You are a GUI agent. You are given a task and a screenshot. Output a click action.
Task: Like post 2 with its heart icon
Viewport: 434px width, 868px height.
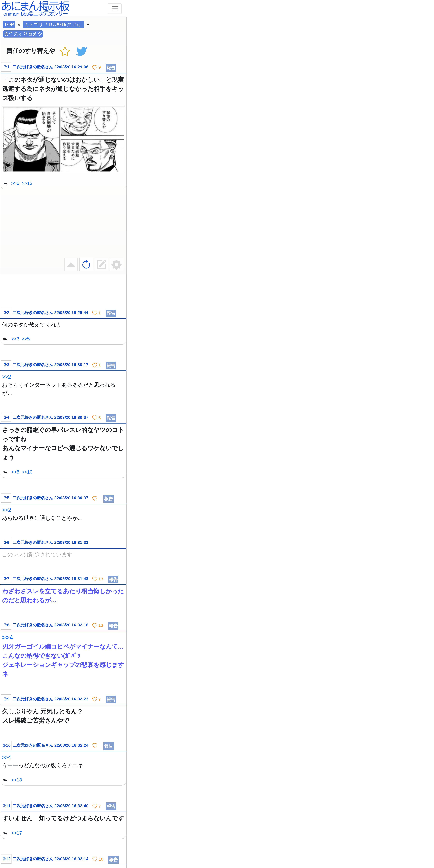tap(95, 313)
